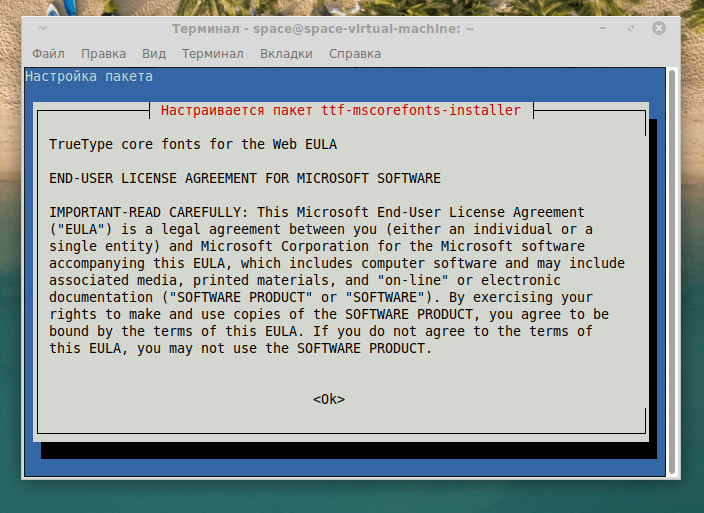
Task: Open the Правка menu
Action: (x=103, y=54)
